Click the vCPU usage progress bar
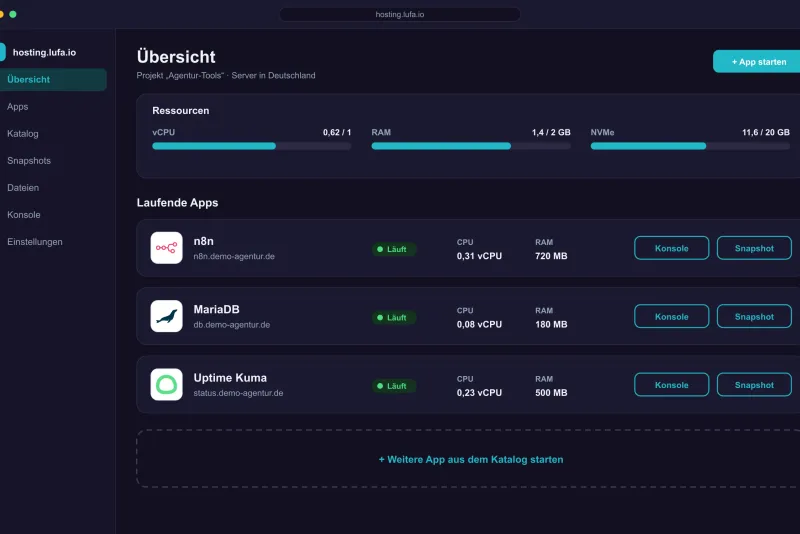 tap(252, 146)
